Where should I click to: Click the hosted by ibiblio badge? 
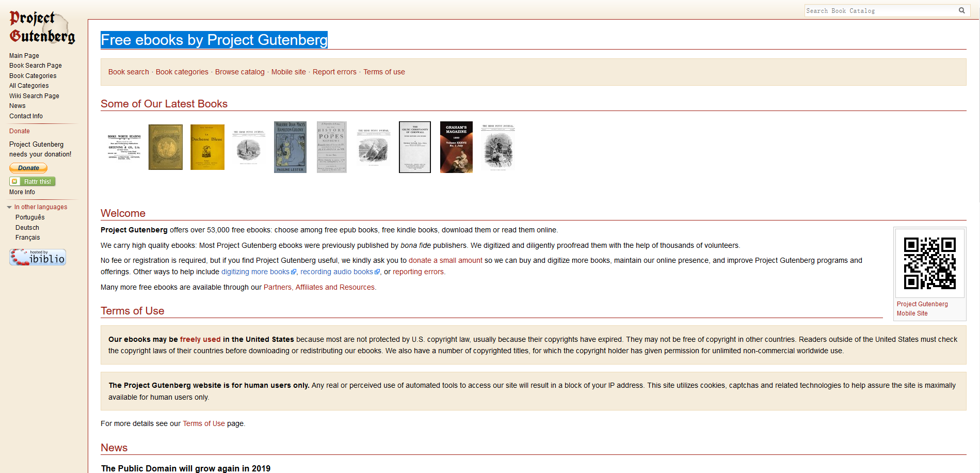click(38, 257)
